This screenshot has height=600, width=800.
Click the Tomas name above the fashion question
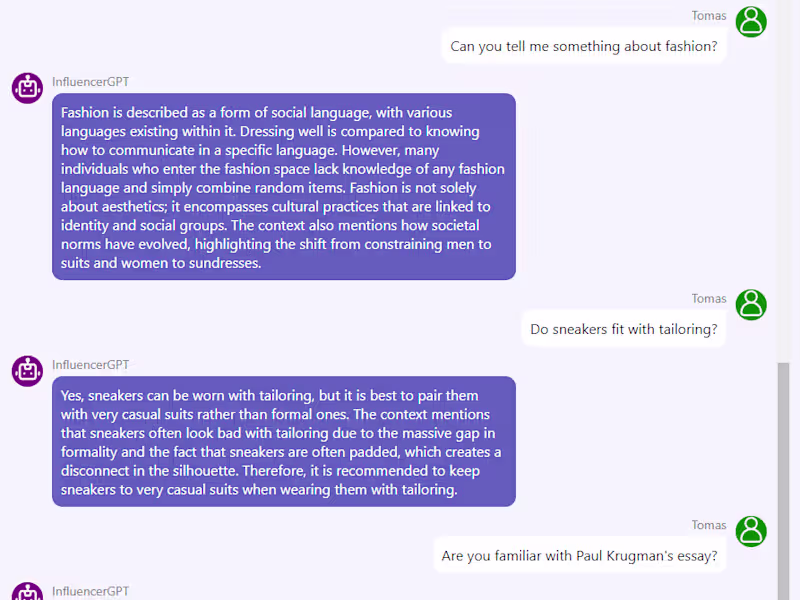point(709,16)
